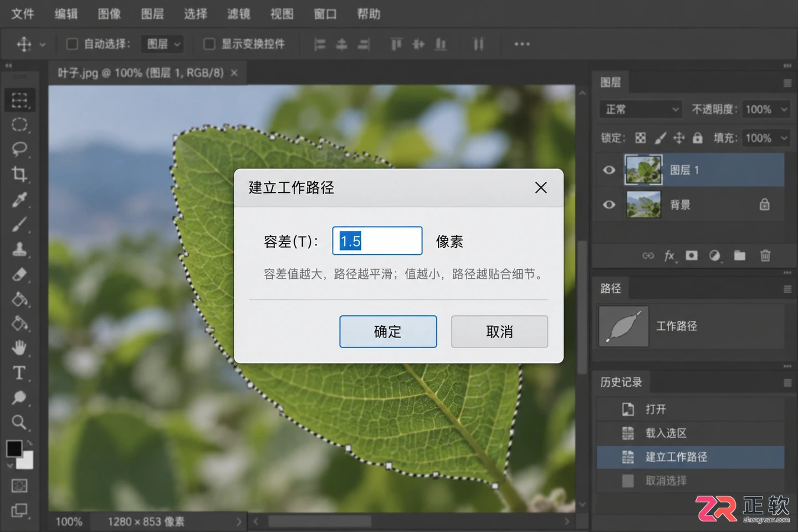
Task: Open the 图层 auto-select dropdown
Action: click(x=162, y=44)
